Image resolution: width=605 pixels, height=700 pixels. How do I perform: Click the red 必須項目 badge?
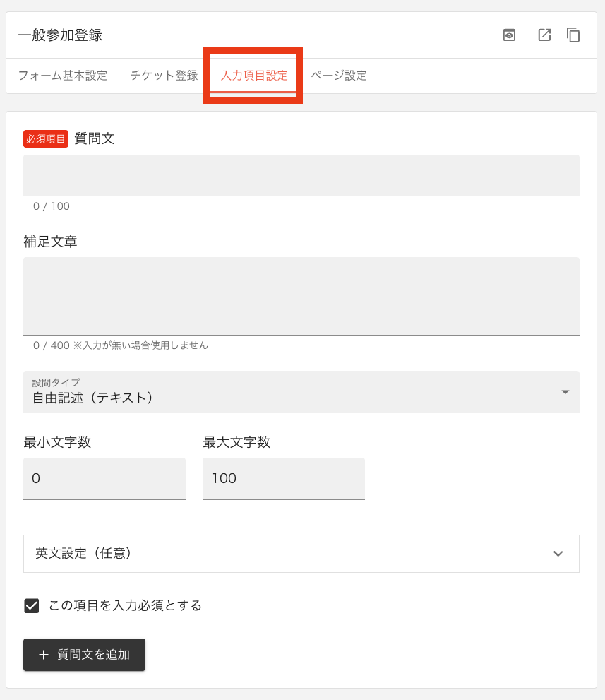45,139
